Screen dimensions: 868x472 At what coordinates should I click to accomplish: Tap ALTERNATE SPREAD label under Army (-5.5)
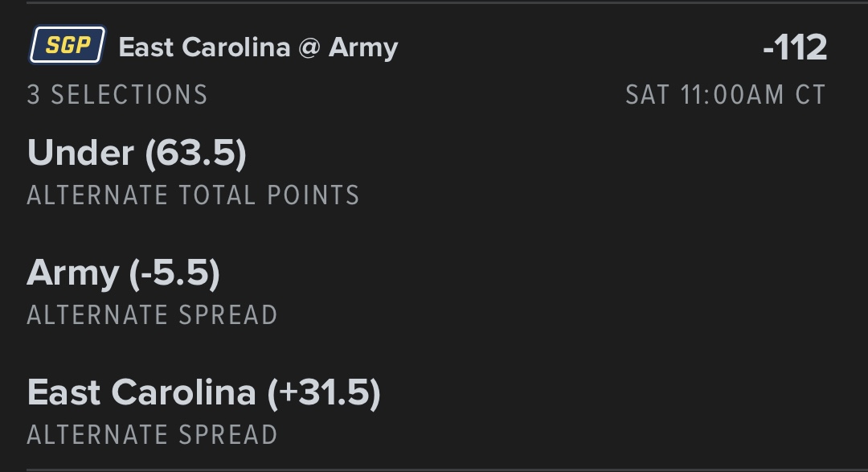tap(152, 314)
